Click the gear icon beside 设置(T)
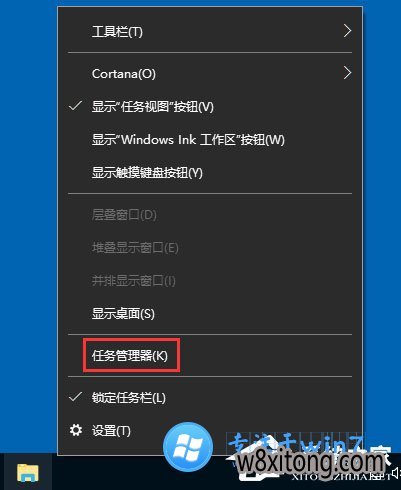Screen dimensions: 401x490 click(76, 430)
